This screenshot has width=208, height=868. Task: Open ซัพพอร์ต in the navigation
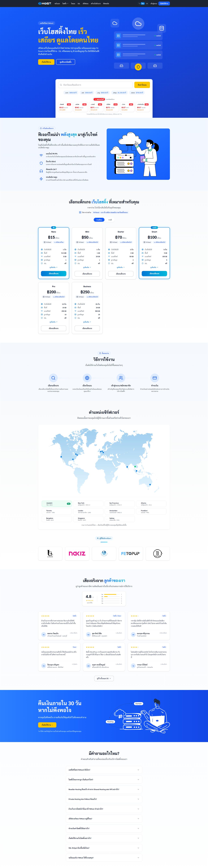click(106, 3)
